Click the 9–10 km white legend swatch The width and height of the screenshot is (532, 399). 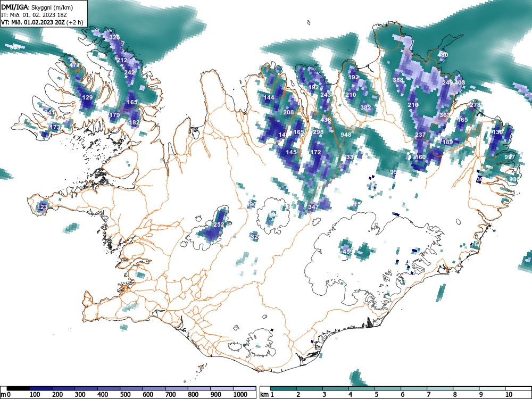click(x=492, y=388)
